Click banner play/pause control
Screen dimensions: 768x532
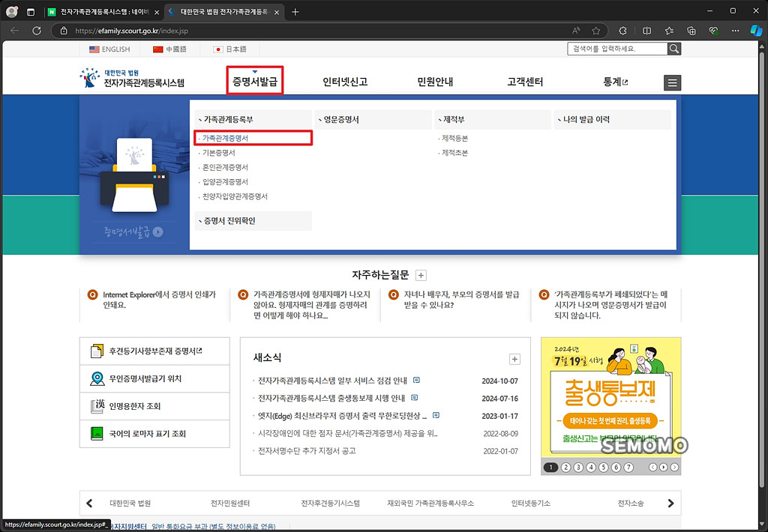664,468
